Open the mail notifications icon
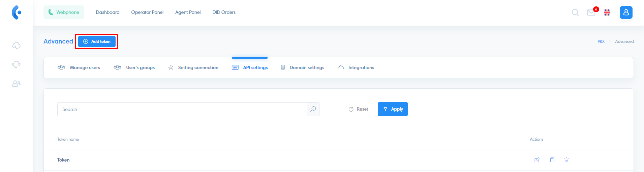This screenshot has height=172, width=644. click(591, 12)
